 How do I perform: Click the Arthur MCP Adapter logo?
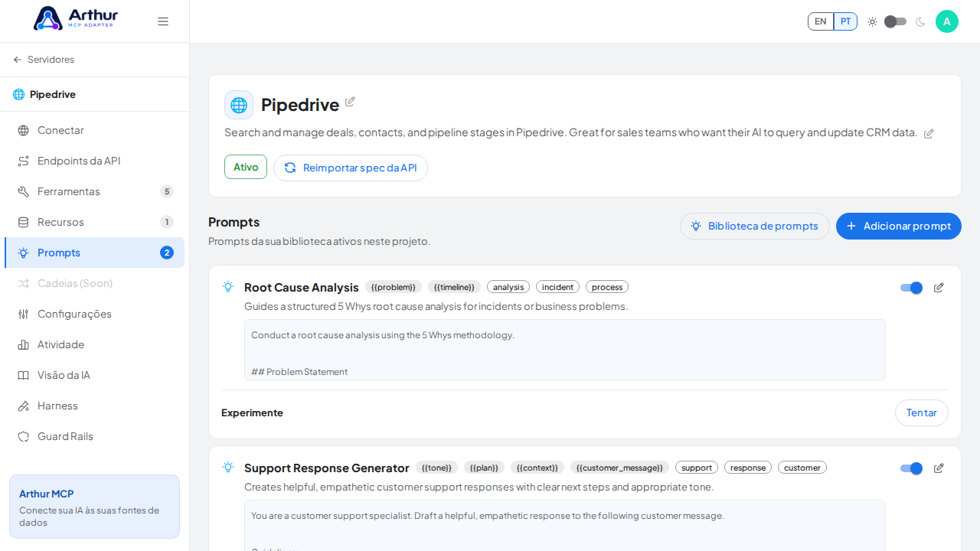76,18
